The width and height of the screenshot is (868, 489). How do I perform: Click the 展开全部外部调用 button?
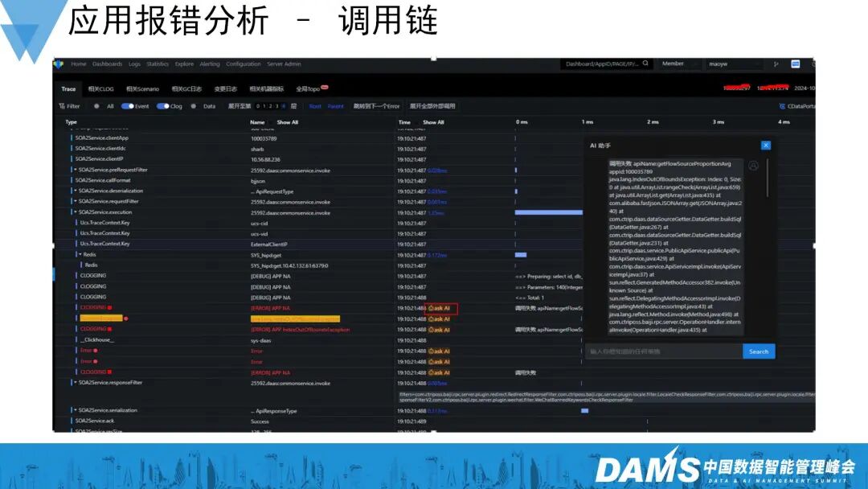pos(432,106)
